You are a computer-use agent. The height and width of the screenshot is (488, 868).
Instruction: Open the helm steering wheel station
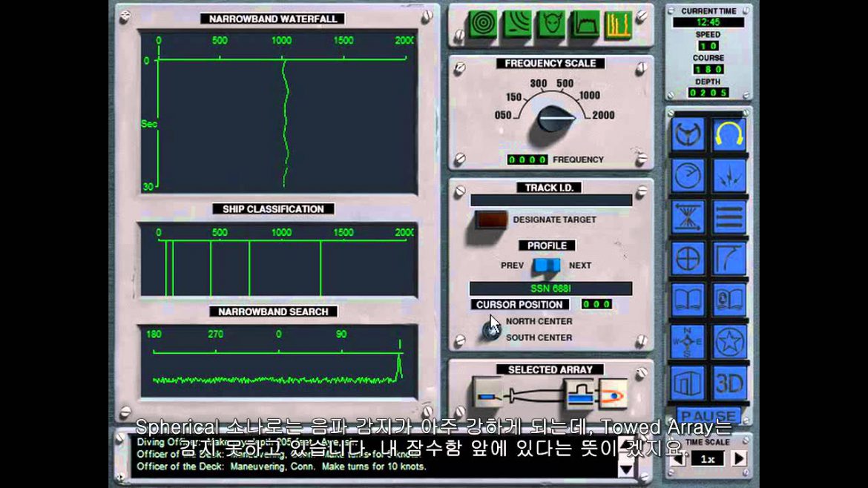click(688, 133)
